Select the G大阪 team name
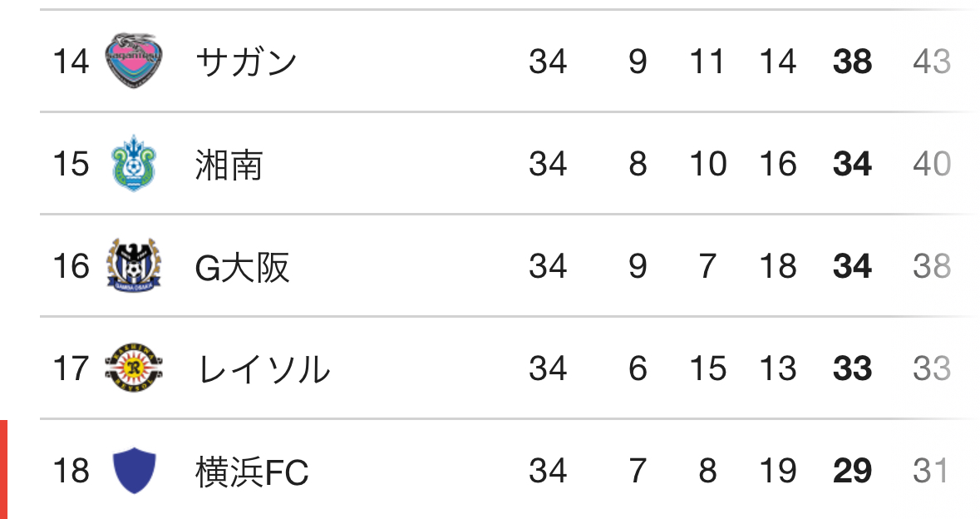980x519 pixels. (x=242, y=266)
